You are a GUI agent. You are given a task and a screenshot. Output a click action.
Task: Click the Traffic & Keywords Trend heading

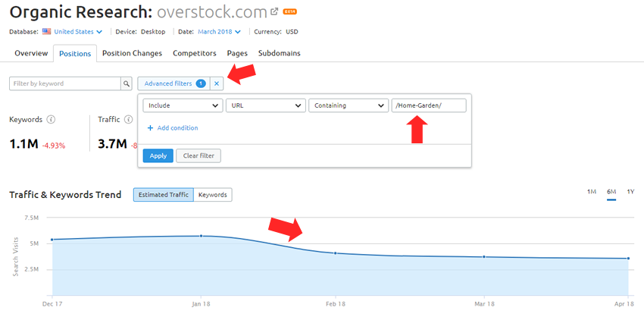[65, 195]
